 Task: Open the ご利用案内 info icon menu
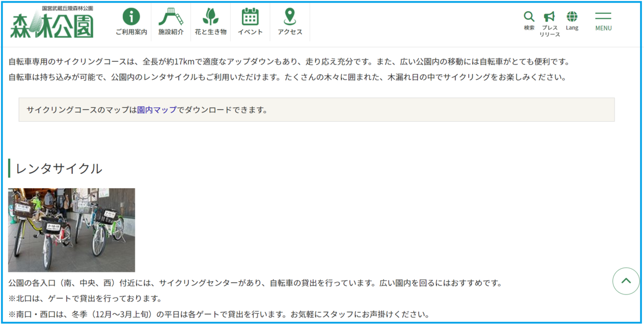point(131,22)
